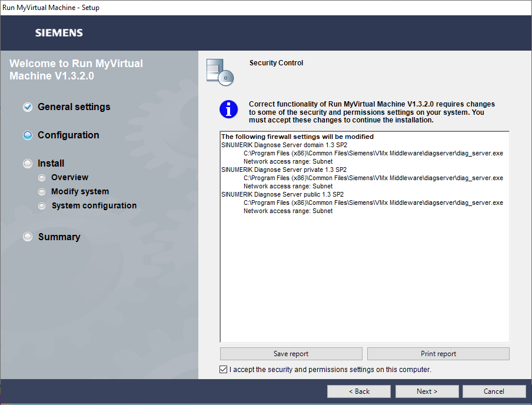
Task: Click the Summary step bullet icon
Action: coord(27,237)
